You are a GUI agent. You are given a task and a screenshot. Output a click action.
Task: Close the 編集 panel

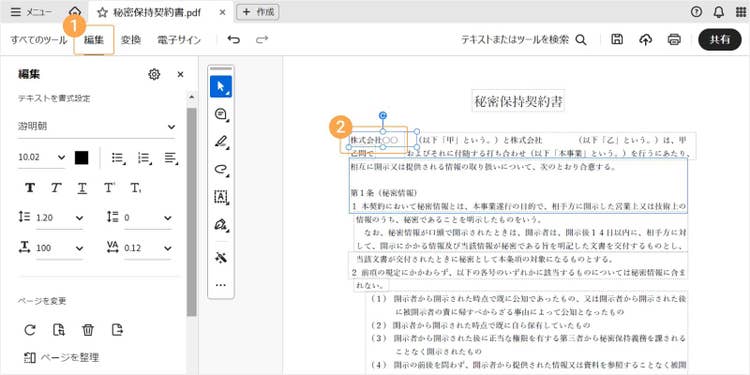point(180,74)
